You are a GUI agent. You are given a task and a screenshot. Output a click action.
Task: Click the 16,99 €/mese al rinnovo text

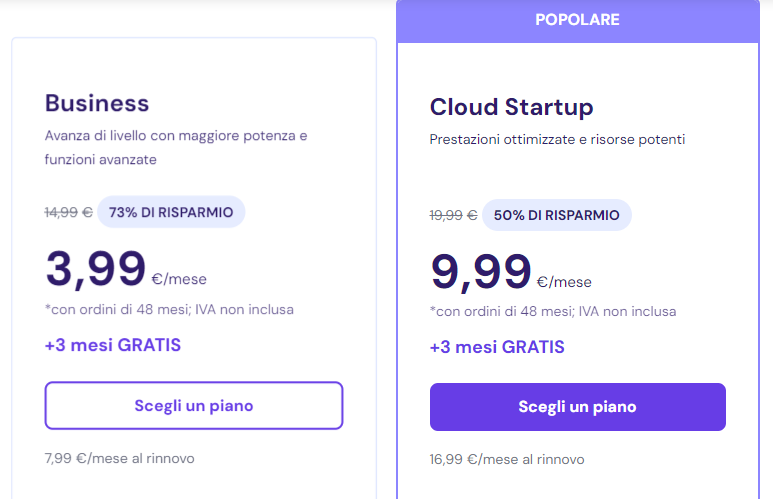click(507, 459)
